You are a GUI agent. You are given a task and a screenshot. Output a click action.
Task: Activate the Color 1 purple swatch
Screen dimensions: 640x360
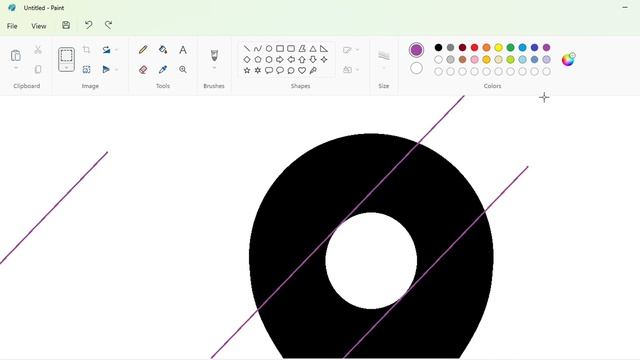[x=416, y=50]
